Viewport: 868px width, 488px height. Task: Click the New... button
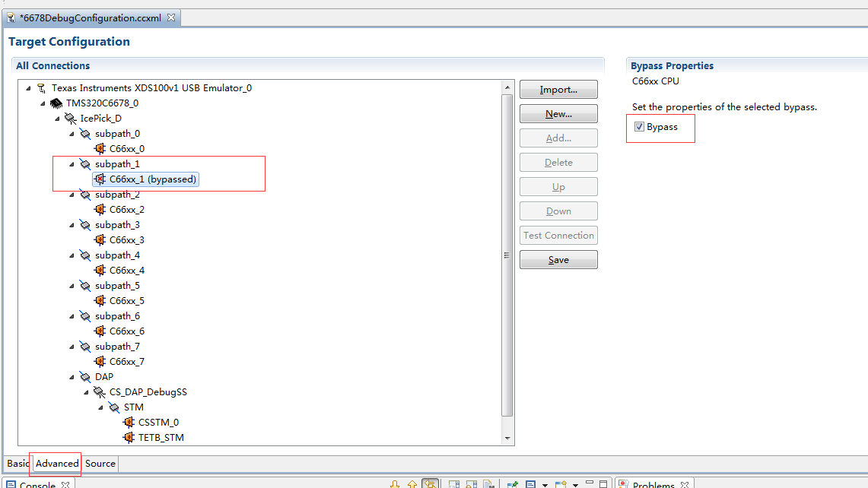(x=558, y=114)
